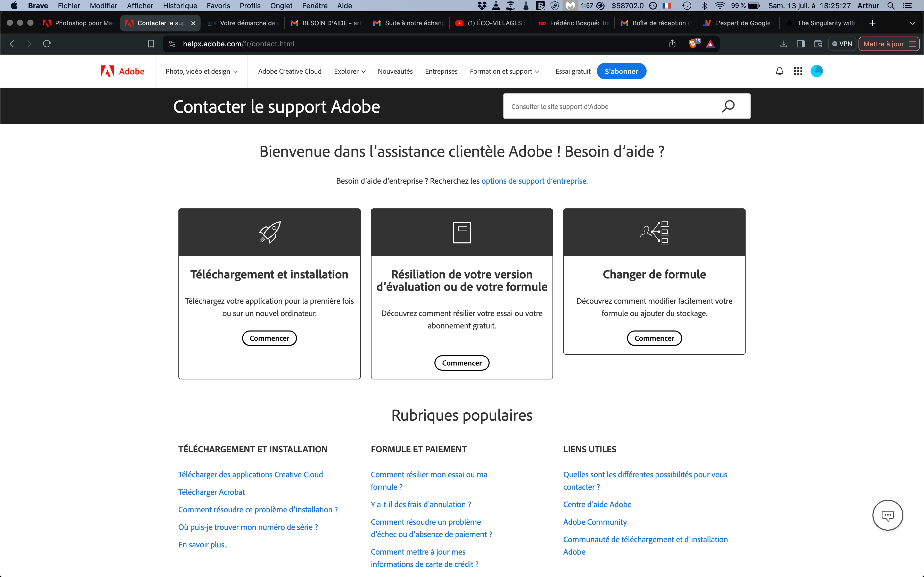Toggle the browser sidebar panel icon
Image resolution: width=924 pixels, height=577 pixels.
click(801, 44)
